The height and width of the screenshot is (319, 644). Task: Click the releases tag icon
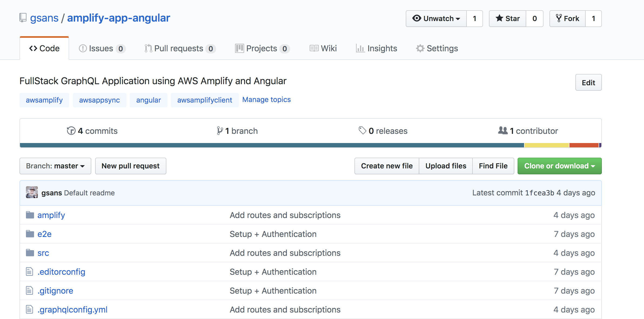[362, 130]
